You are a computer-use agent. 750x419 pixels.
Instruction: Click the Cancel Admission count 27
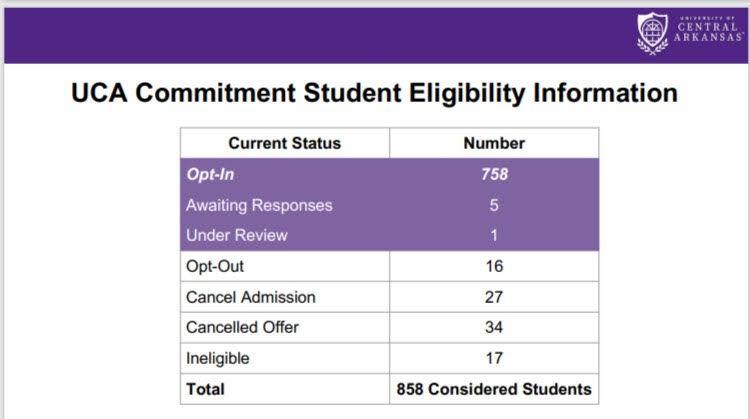click(494, 297)
